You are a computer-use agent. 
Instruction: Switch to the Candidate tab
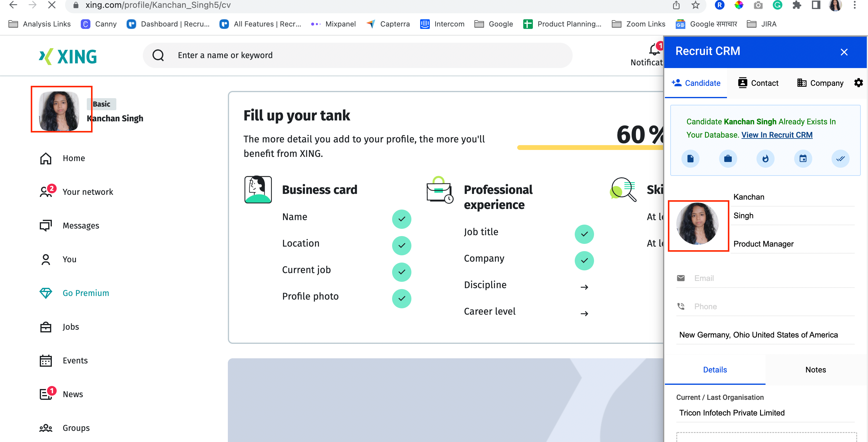coord(696,83)
